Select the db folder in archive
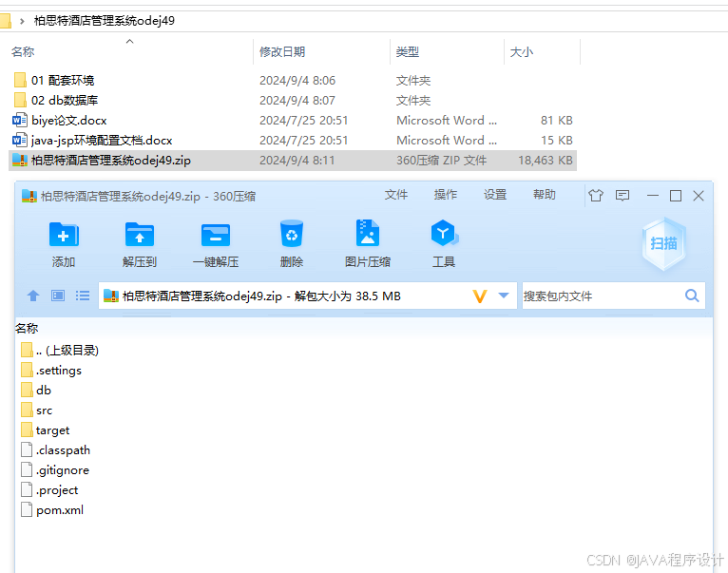 (36, 390)
